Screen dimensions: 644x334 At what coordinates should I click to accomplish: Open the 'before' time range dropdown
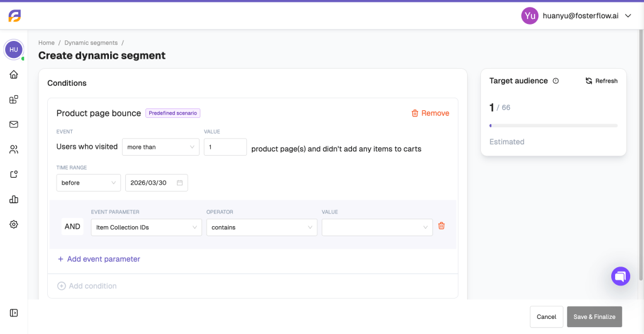(x=88, y=183)
